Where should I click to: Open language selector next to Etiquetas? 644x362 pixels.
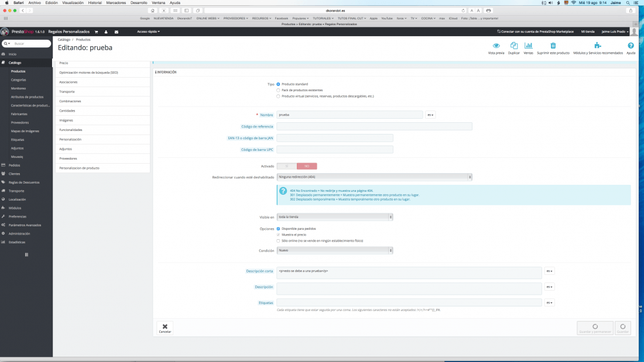tap(549, 303)
